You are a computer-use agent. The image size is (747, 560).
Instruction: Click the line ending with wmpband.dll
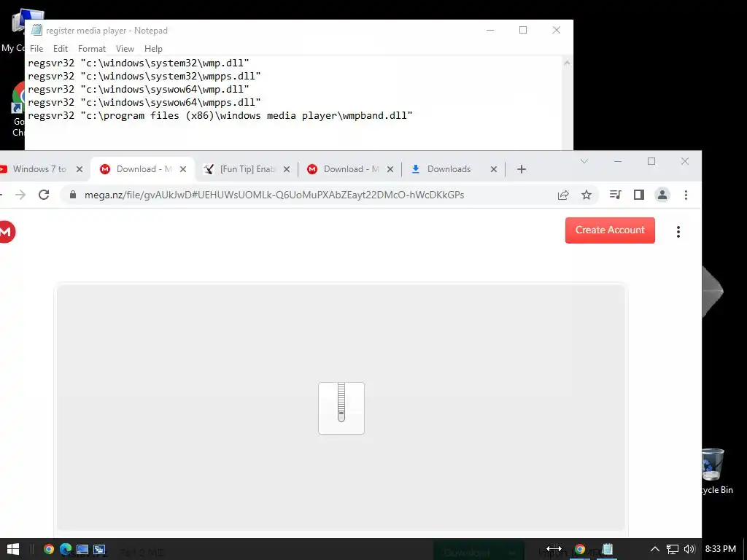[220, 115]
